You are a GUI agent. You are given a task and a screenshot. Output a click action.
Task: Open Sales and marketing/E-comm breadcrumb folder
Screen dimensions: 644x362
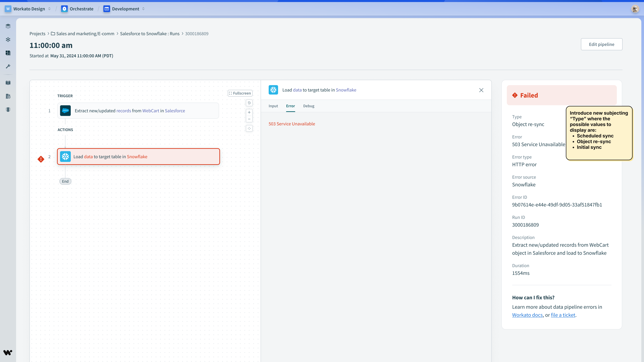click(x=85, y=34)
